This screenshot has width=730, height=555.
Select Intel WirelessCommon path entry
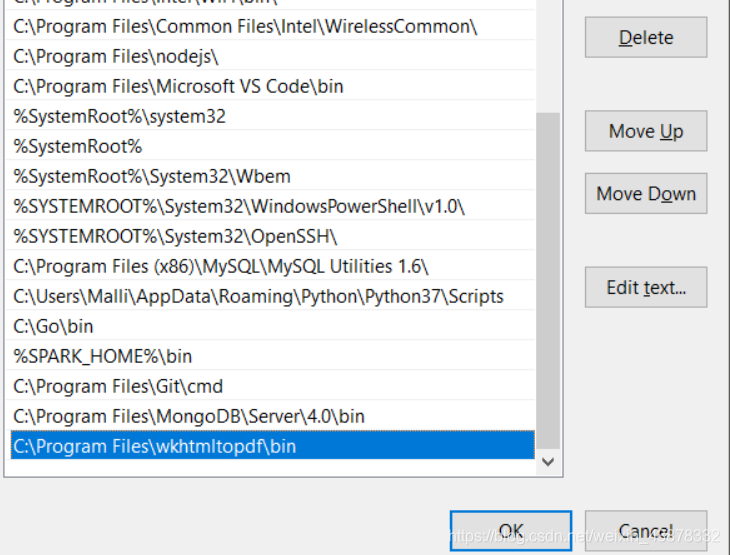point(270,27)
